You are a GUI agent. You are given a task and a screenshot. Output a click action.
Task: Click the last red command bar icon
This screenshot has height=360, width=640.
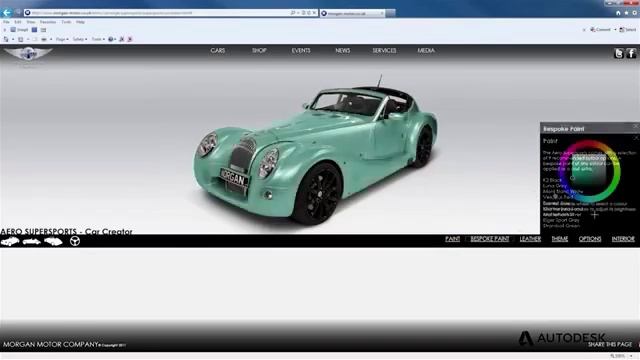(130, 39)
